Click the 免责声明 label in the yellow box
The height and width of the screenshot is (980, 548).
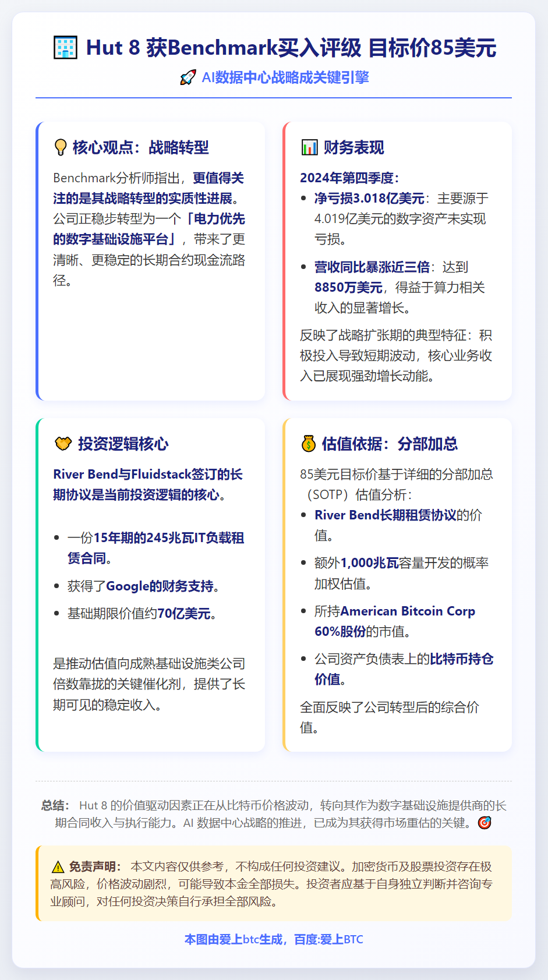pos(95,866)
